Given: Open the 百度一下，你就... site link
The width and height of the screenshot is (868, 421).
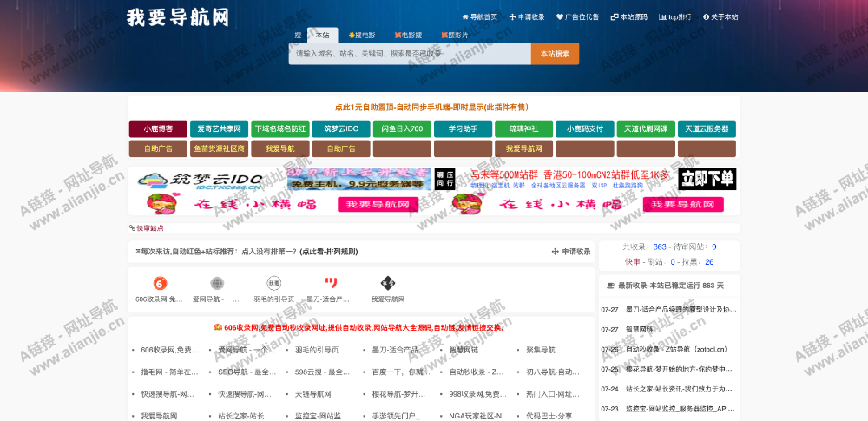Looking at the screenshot, I should tap(401, 372).
